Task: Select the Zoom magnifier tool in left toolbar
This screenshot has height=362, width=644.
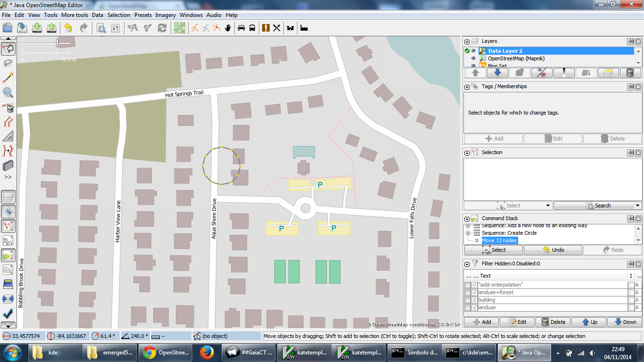Action: point(8,92)
